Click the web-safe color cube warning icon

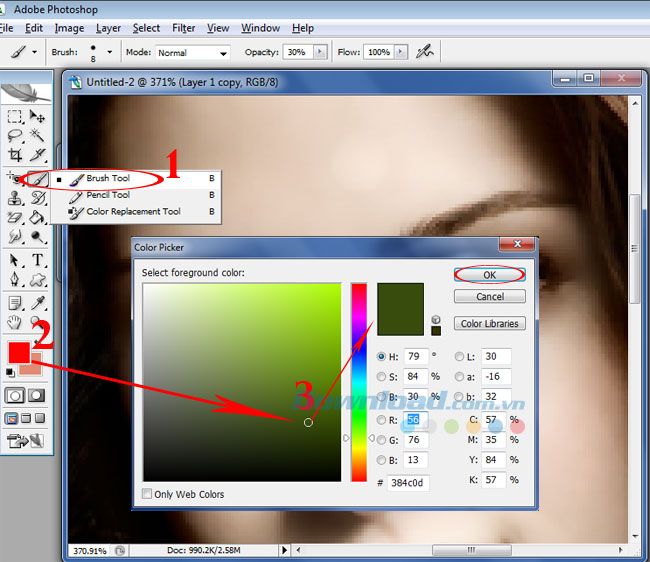tap(436, 319)
